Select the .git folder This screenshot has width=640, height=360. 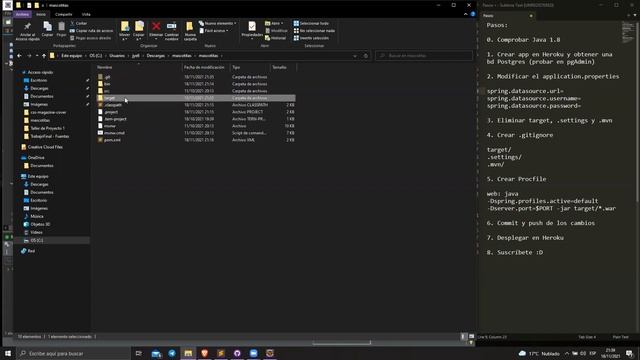point(104,77)
